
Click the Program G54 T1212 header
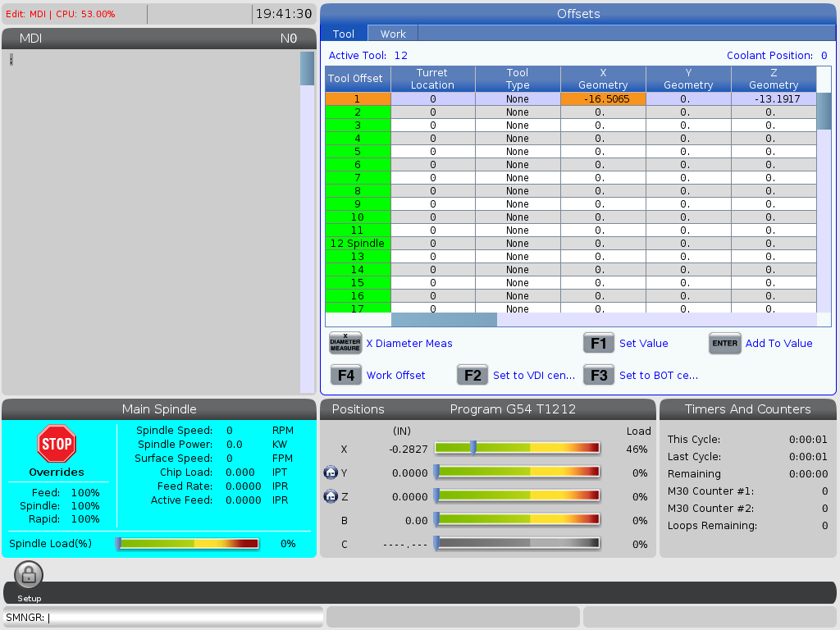click(x=513, y=409)
